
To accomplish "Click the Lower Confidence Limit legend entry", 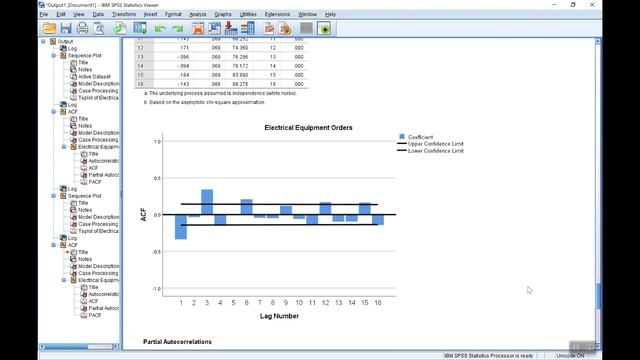I will tap(430, 151).
